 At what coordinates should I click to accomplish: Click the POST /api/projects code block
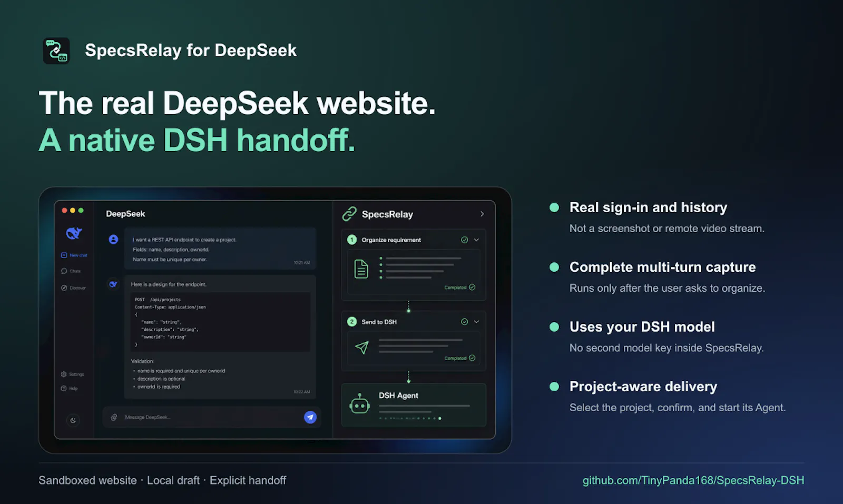(220, 322)
